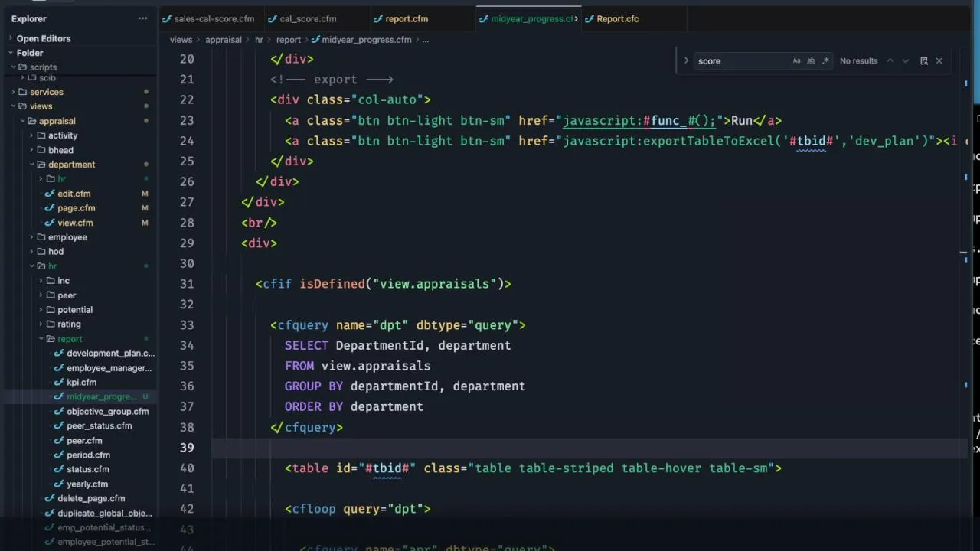The height and width of the screenshot is (551, 980).
Task: Close the find widget
Action: [939, 61]
